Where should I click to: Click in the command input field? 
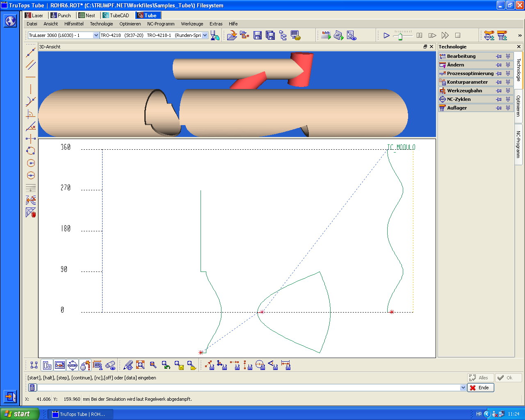pyautogui.click(x=249, y=388)
